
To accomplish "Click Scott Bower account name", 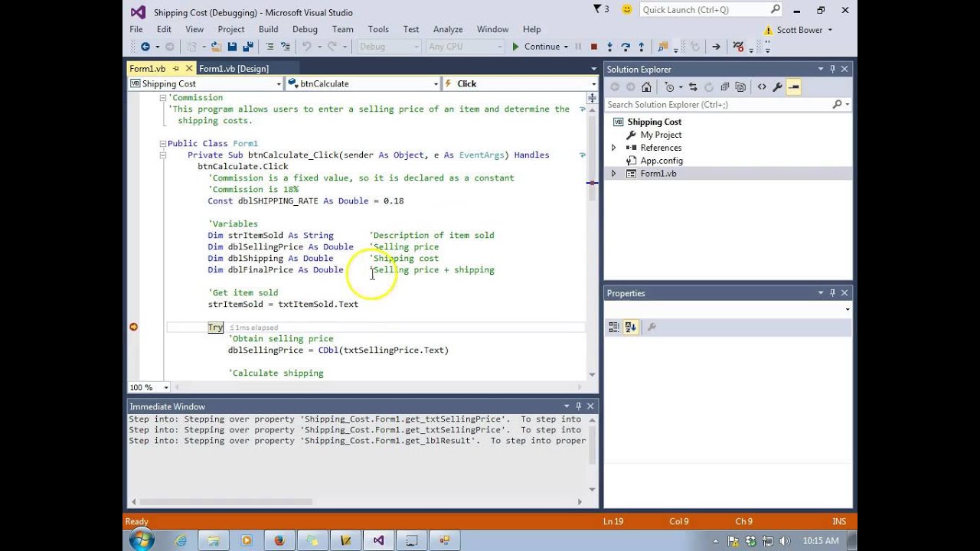I will click(799, 30).
